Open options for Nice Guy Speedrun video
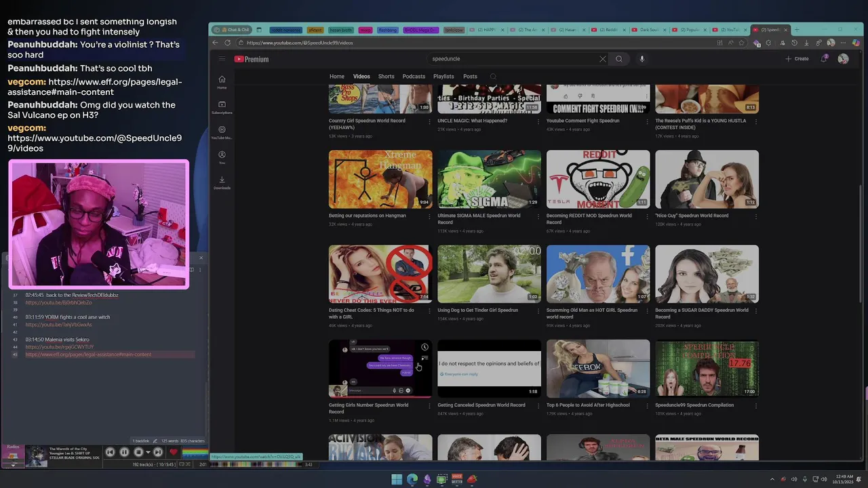This screenshot has width=868, height=488. (x=756, y=216)
